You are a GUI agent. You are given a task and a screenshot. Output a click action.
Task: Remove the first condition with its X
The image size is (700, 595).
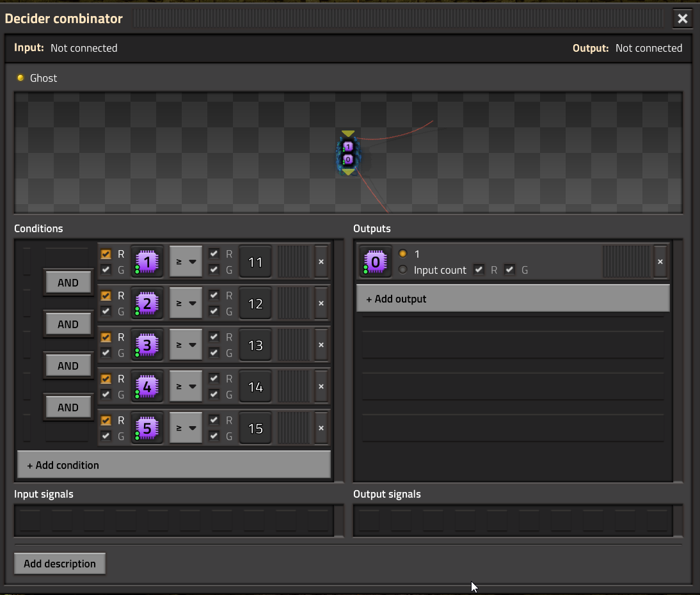[x=321, y=262]
